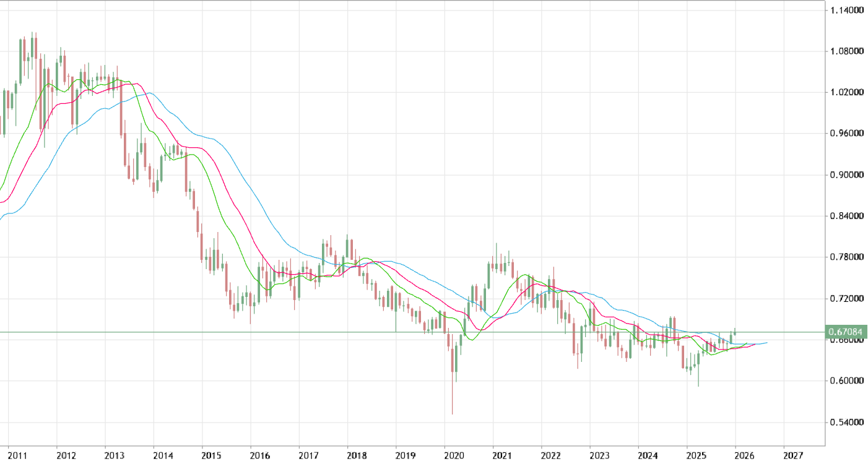Click the 0.78000 price scale label
This screenshot has width=868, height=464.
[846, 257]
